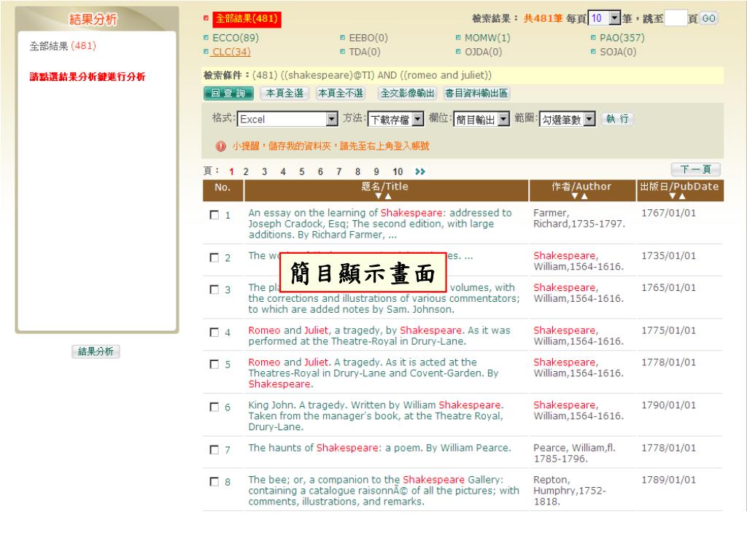The width and height of the screenshot is (747, 560).
Task: Sort PubDate ascending with up arrow
Action: [x=682, y=196]
